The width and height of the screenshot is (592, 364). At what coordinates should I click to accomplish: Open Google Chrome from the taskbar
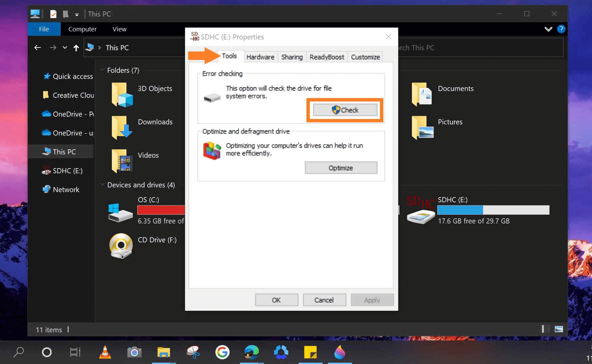[222, 352]
